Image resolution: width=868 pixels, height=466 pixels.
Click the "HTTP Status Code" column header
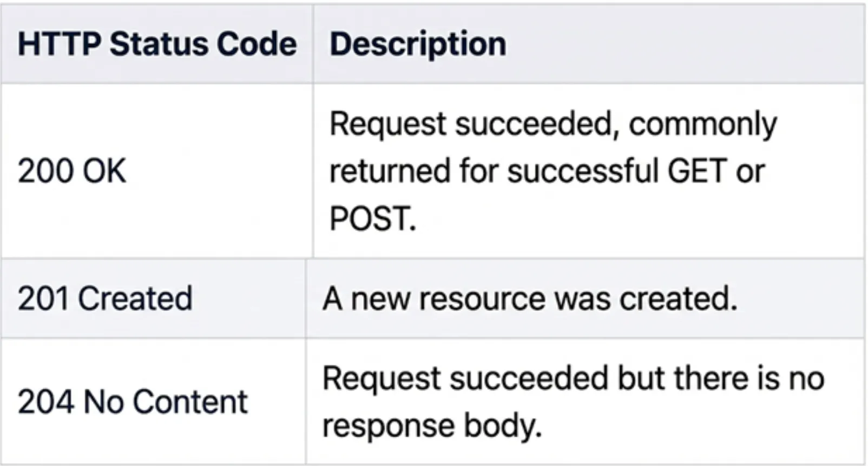(x=157, y=44)
